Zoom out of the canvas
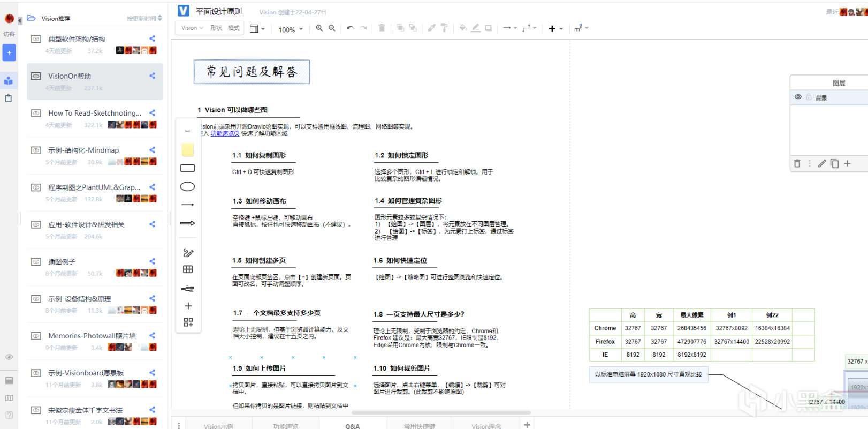This screenshot has height=429, width=868. 332,28
